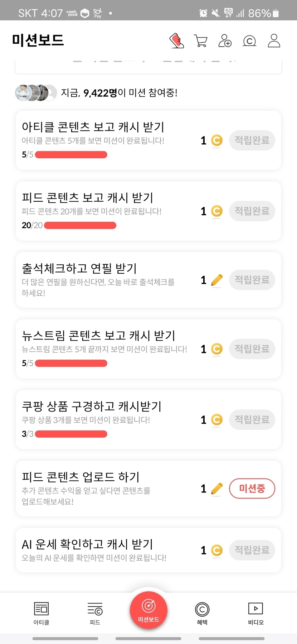Open the 혜택 tab
Viewport: 297px width, 644px height.
pyautogui.click(x=202, y=613)
